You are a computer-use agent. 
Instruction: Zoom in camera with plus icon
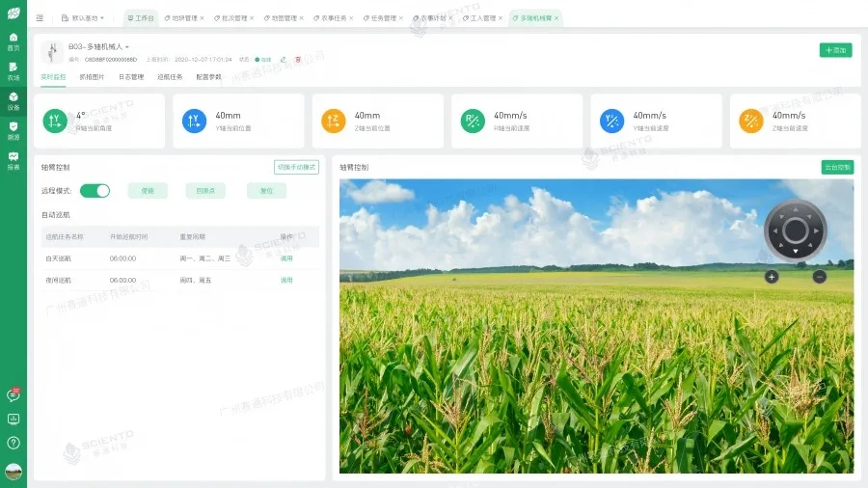tap(772, 277)
